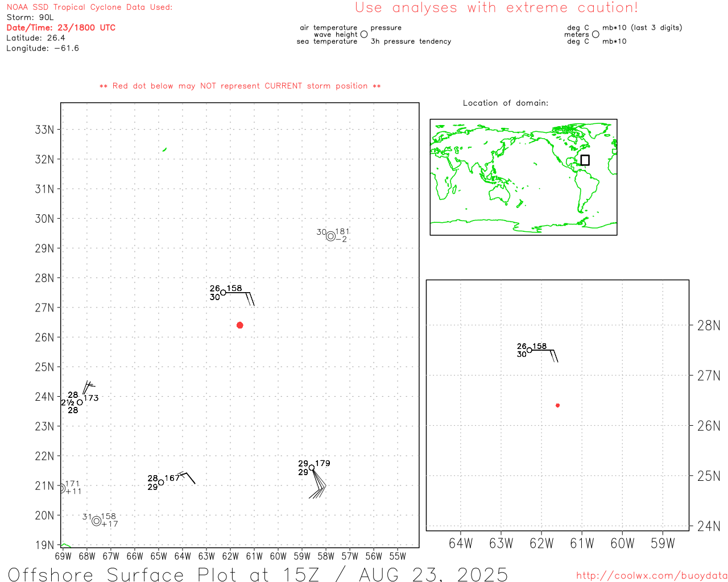Click the '19N' latitude axis label

click(x=44, y=545)
